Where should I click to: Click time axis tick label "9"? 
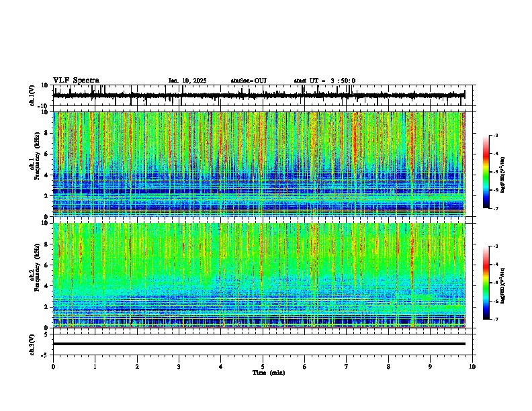pyautogui.click(x=430, y=367)
